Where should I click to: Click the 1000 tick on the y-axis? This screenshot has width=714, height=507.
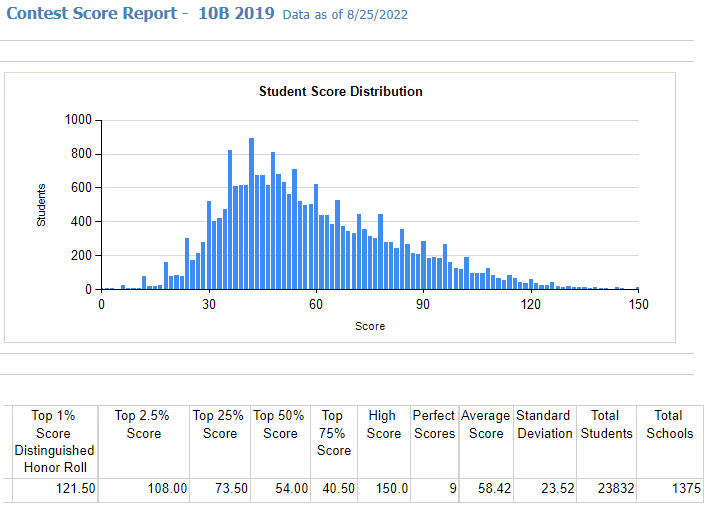(78, 120)
